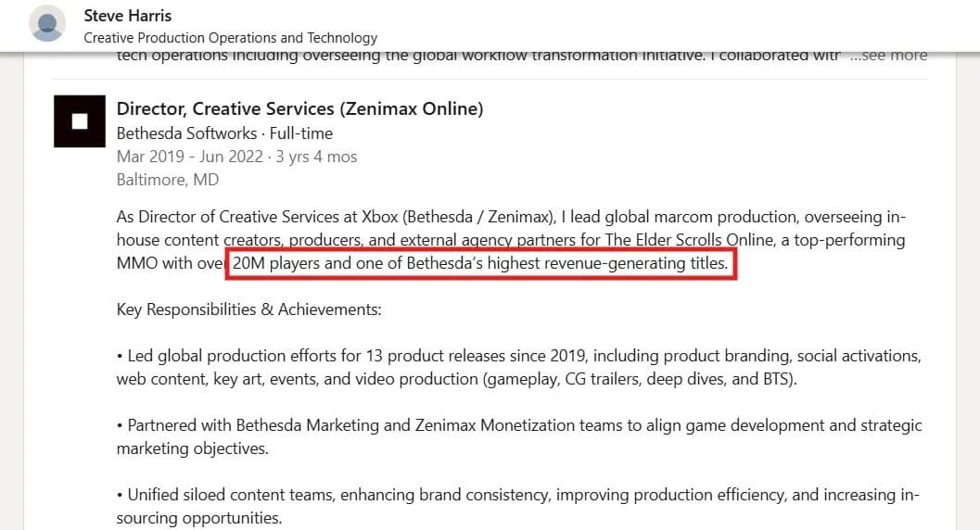Viewport: 980px width, 530px height.
Task: Click the 'Full-time' employment type text
Action: (301, 132)
